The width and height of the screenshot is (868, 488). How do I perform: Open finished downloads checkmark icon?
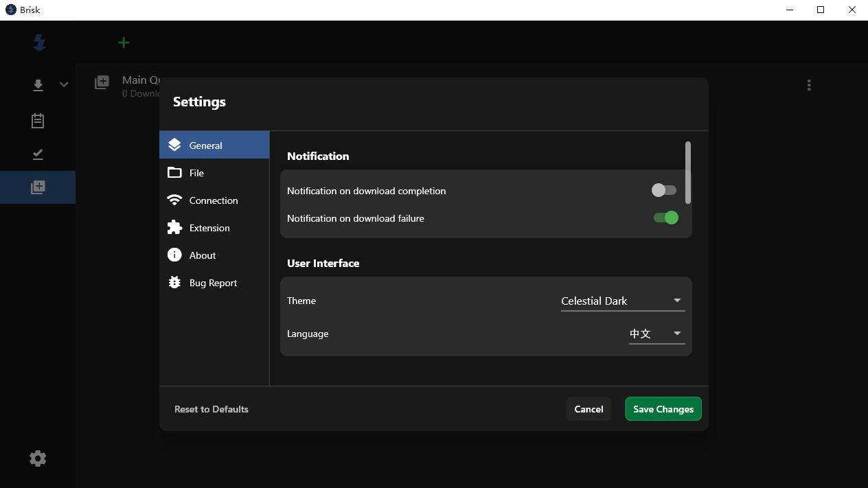(x=38, y=154)
